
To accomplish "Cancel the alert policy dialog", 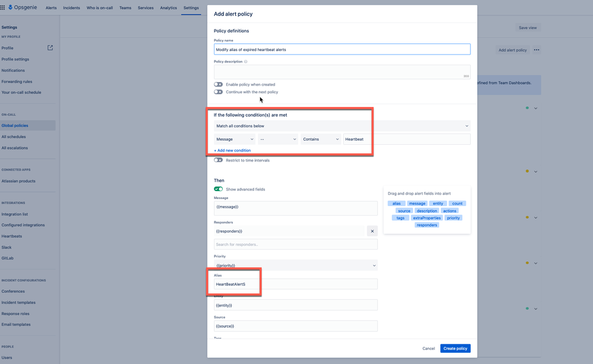I will pos(428,349).
